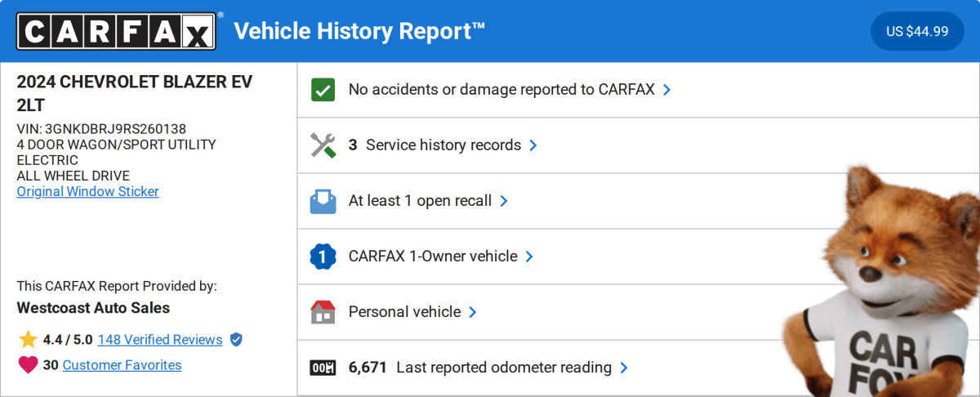Click the gold star rating icon
980x397 pixels.
tap(28, 340)
